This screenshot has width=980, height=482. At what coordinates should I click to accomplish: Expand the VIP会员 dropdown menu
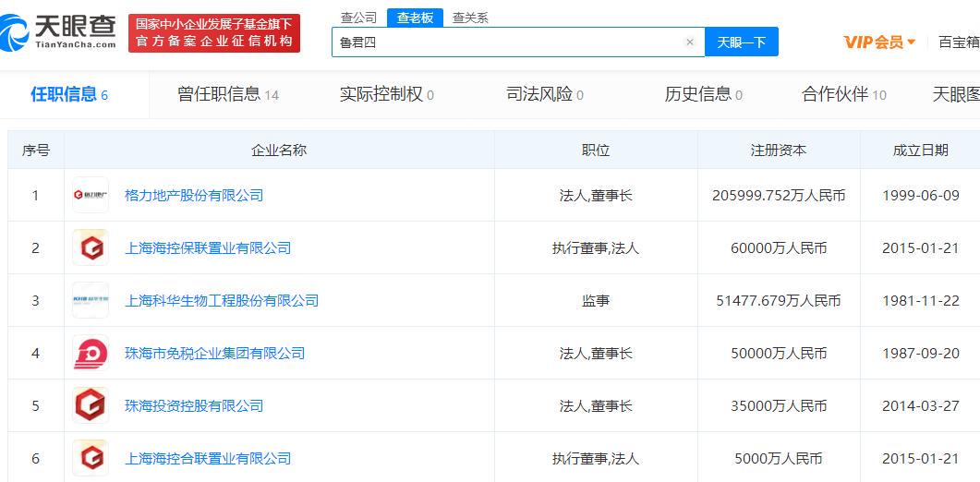(879, 42)
